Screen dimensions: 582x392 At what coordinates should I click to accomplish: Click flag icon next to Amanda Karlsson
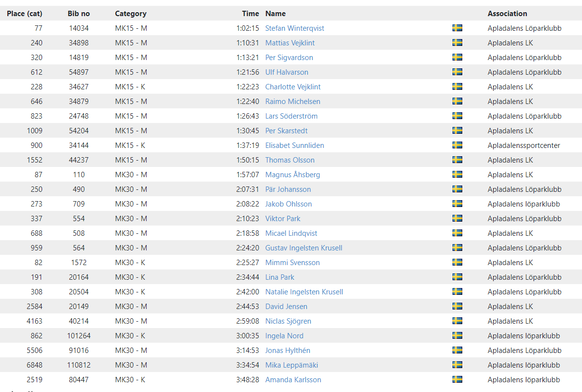tap(457, 379)
